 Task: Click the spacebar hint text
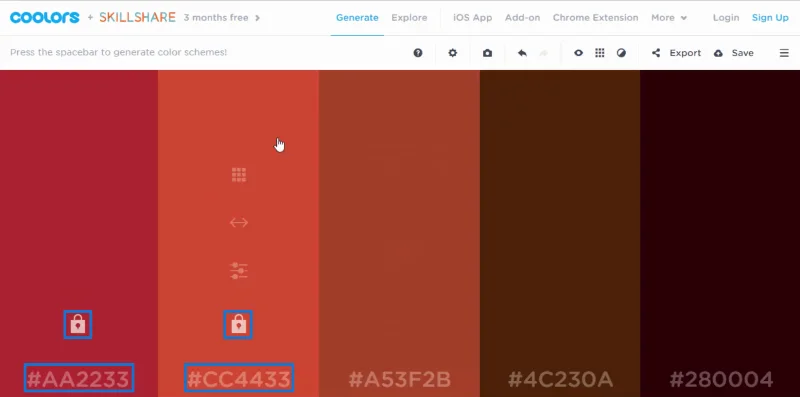tap(118, 52)
